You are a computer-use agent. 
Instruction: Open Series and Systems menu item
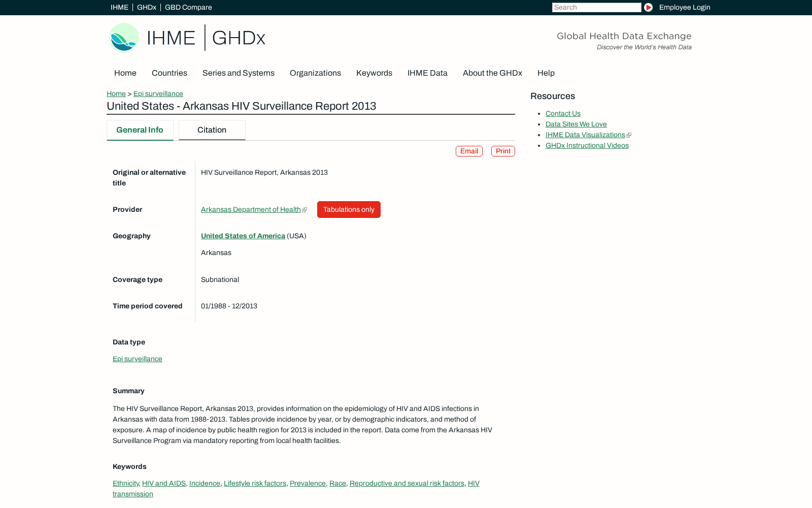pyautogui.click(x=239, y=73)
